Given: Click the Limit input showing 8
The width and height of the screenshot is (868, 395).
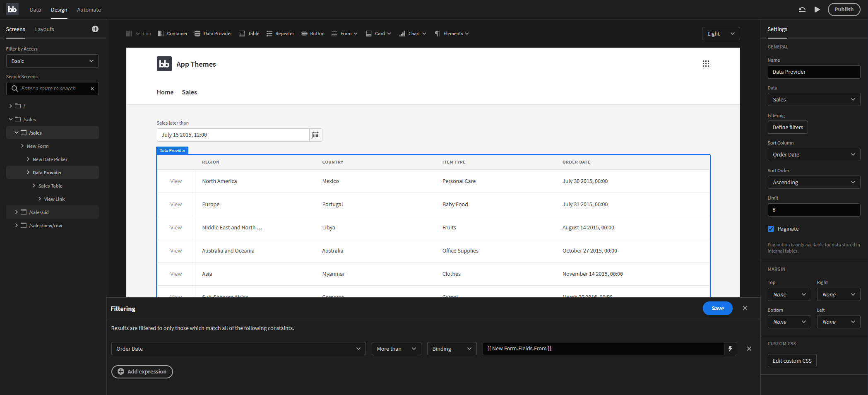Looking at the screenshot, I should point(813,210).
